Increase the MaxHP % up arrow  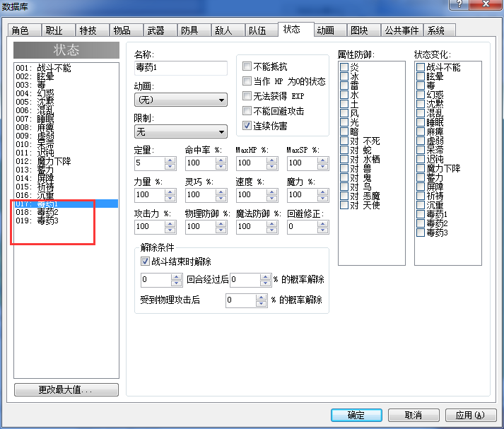[271, 160]
